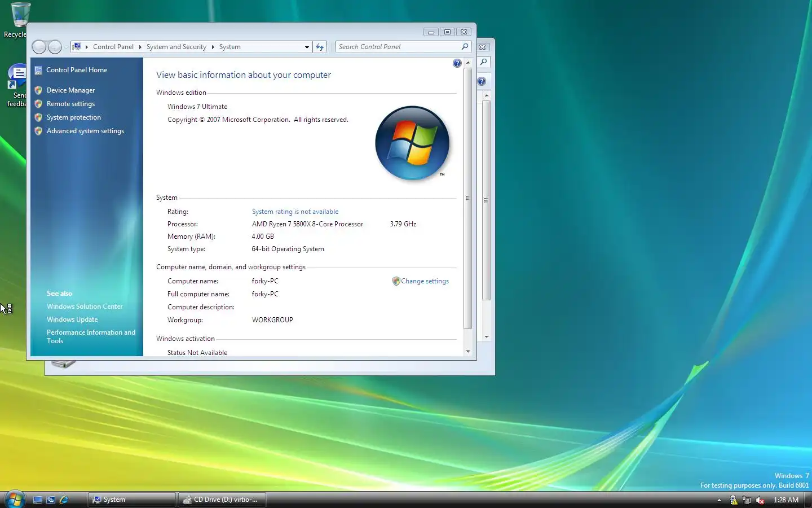This screenshot has height=508, width=812.
Task: Click the 'forky-PC' computer name value
Action: (265, 281)
